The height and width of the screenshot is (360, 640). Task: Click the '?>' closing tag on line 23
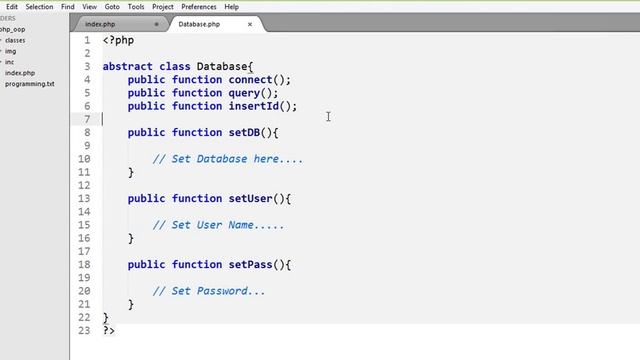tap(109, 330)
